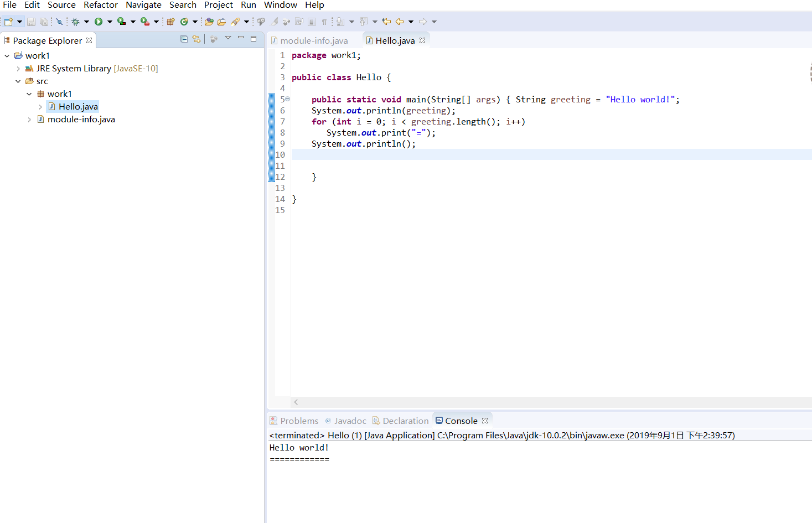Toggle fold marker on line 5 main method

coord(288,99)
